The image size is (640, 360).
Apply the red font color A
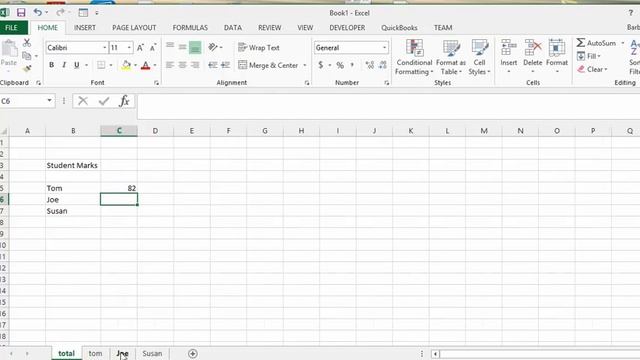pos(145,65)
